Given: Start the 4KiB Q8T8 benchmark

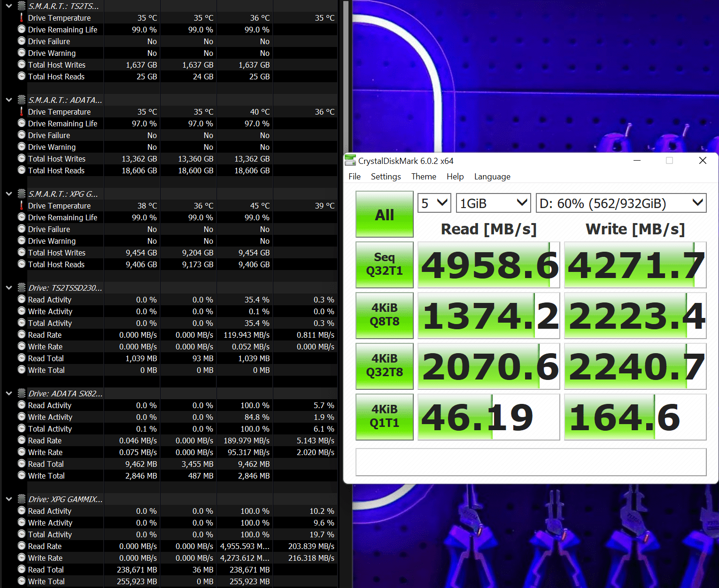Looking at the screenshot, I should [x=385, y=315].
